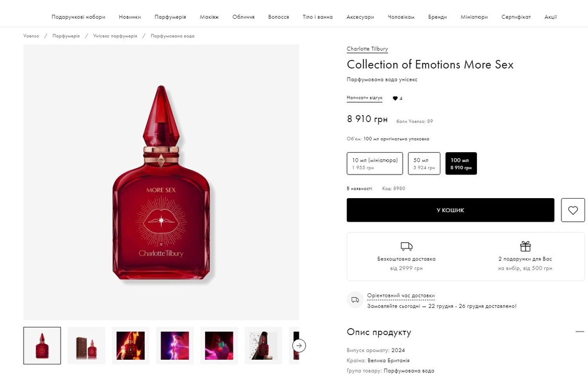Click the gift box icon

[525, 246]
